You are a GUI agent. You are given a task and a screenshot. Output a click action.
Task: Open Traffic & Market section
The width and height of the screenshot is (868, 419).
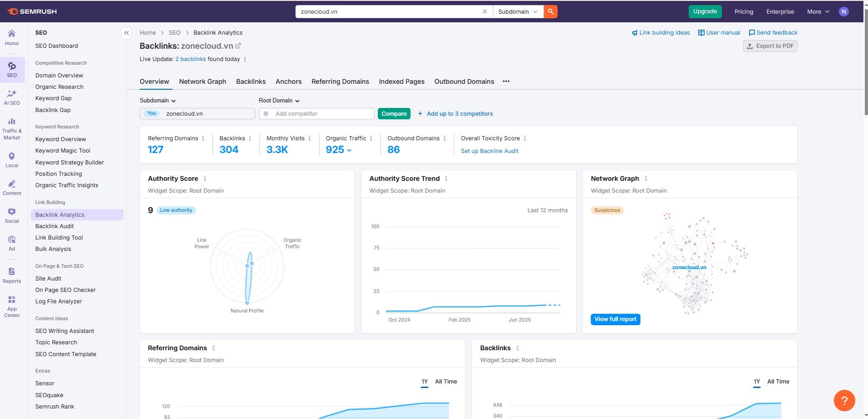tap(12, 128)
